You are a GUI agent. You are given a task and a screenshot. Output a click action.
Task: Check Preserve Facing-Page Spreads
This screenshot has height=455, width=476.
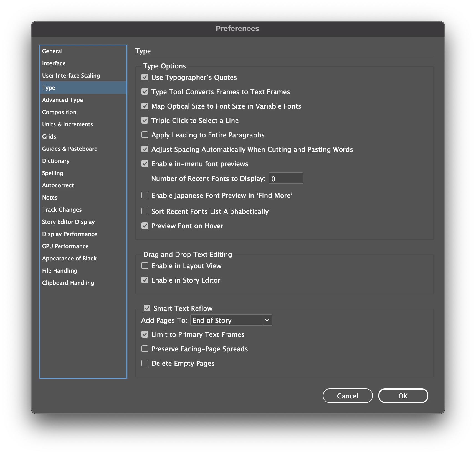(145, 349)
